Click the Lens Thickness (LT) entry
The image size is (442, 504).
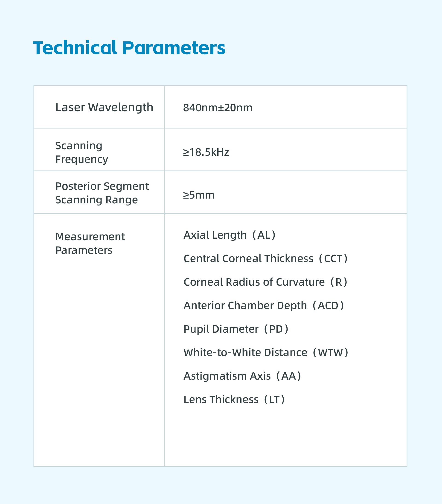click(234, 399)
